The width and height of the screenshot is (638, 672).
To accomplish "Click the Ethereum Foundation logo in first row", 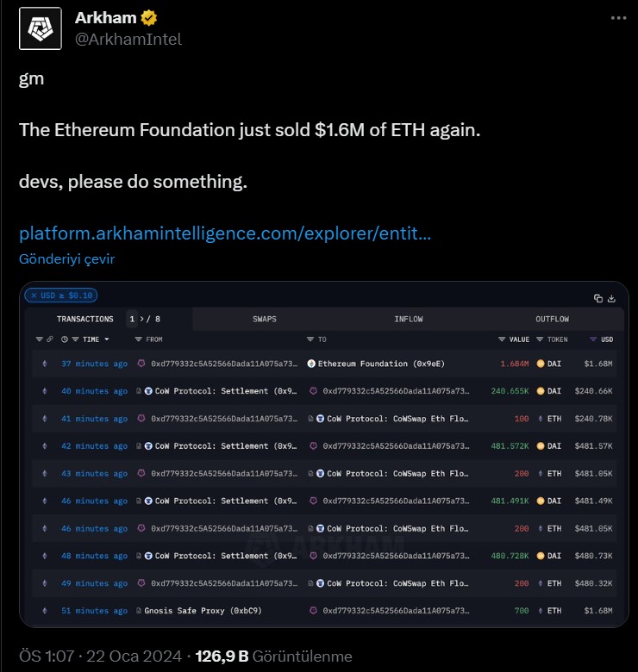I will point(311,364).
